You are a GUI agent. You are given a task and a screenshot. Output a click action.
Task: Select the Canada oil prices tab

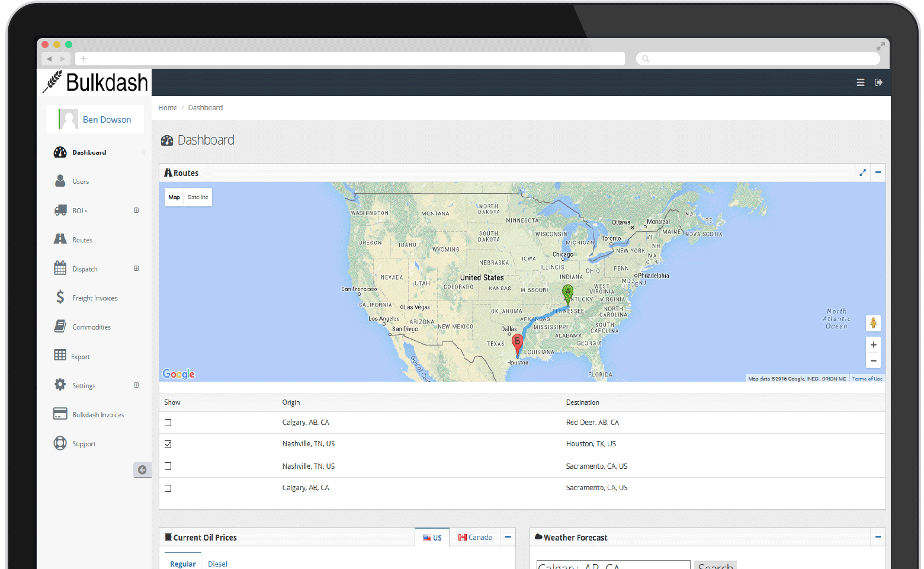pyautogui.click(x=475, y=538)
